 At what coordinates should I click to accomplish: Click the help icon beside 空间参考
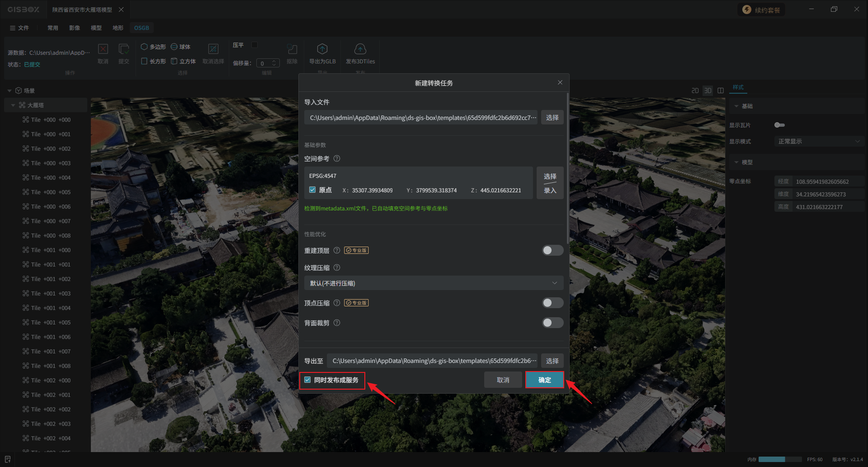(337, 159)
